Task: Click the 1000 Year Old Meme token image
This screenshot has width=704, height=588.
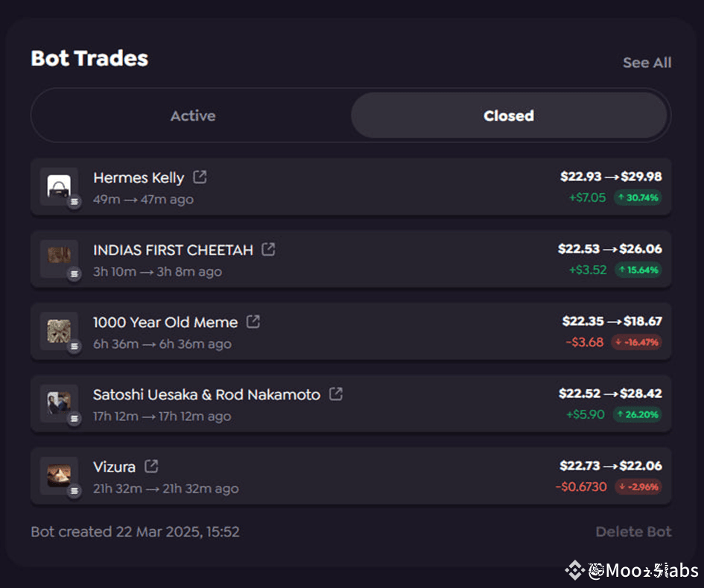Action: (x=59, y=329)
